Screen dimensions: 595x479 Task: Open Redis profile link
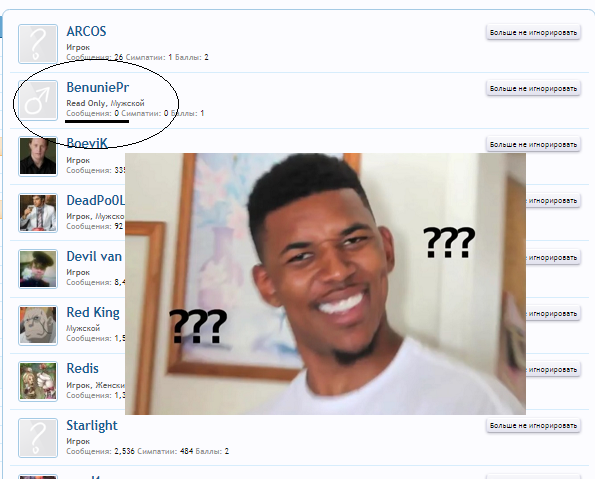[x=82, y=369]
